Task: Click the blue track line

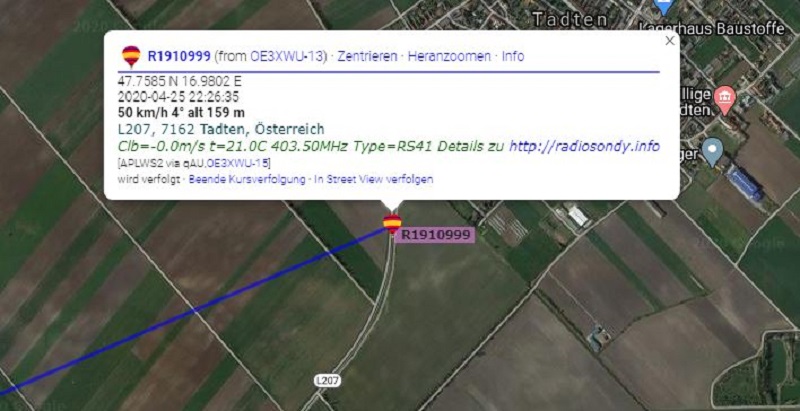Action: 194,311
